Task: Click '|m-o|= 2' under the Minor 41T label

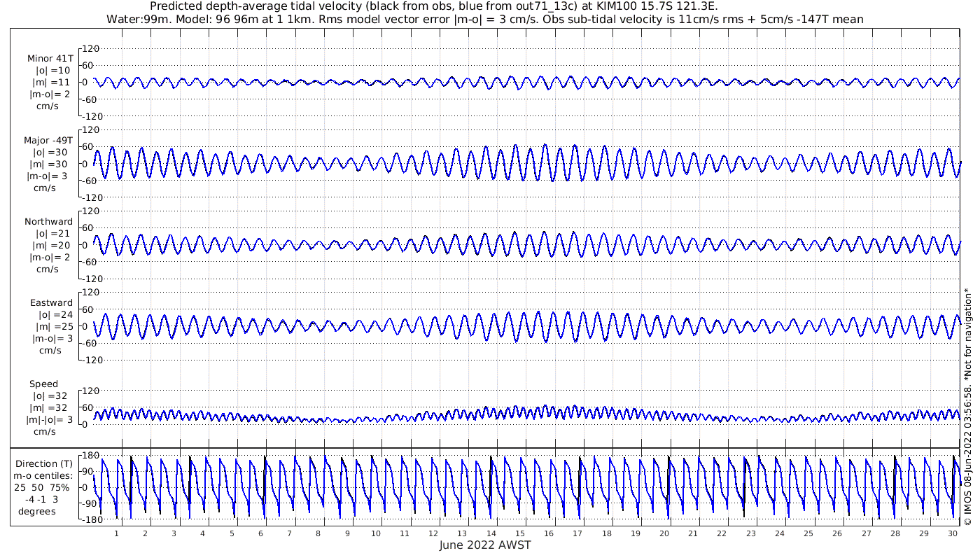Action: tap(49, 94)
